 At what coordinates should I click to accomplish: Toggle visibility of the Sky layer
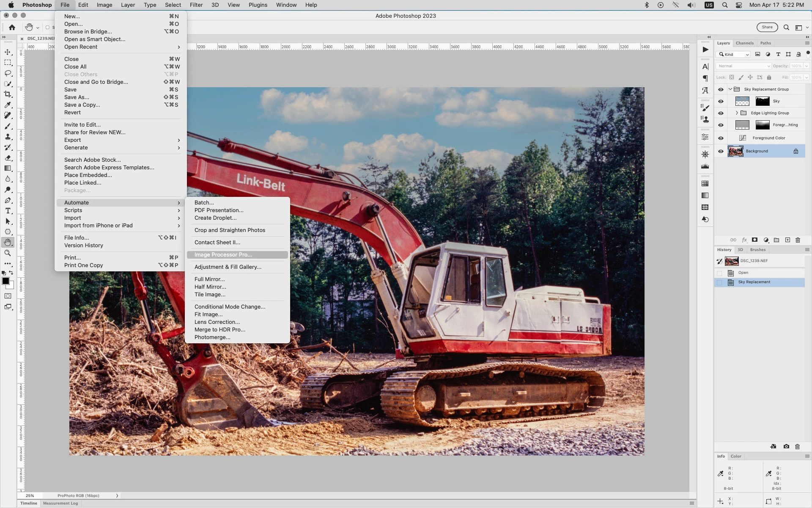pyautogui.click(x=721, y=101)
